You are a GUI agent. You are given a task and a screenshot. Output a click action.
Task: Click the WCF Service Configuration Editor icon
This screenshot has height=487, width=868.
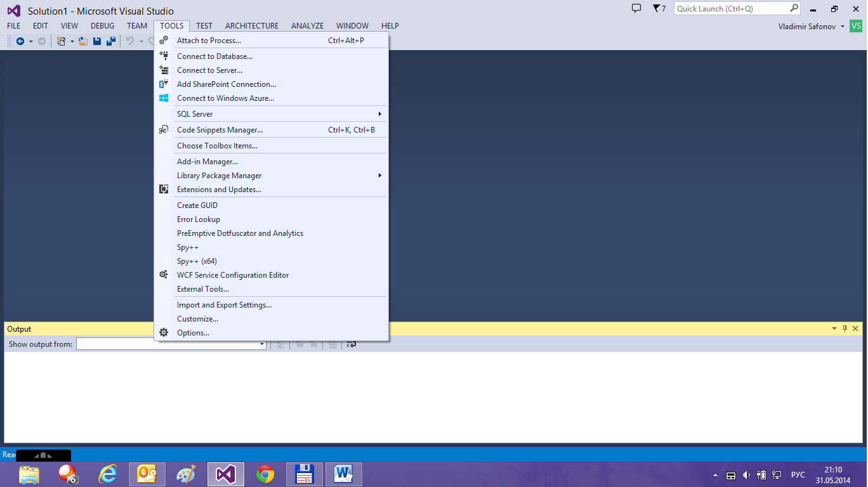coord(164,275)
